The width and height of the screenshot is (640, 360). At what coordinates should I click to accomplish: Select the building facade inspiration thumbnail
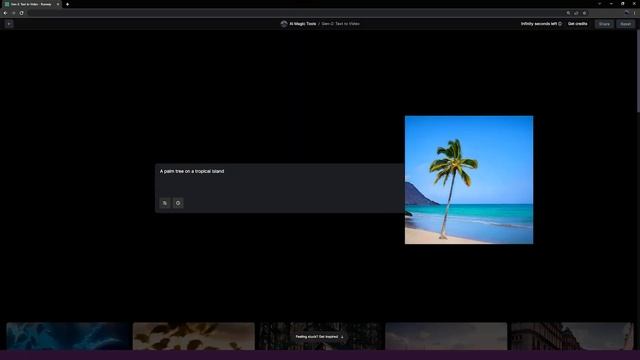coord(572,336)
